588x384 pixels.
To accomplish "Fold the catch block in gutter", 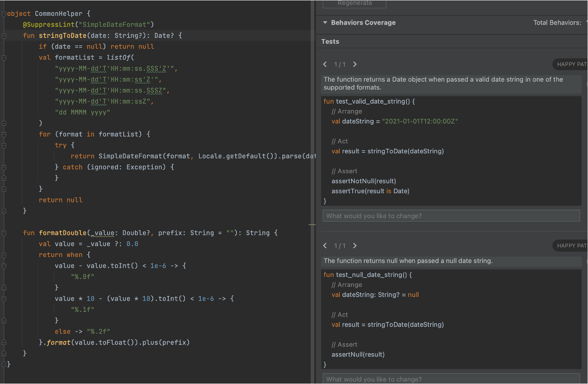I will click(4, 167).
